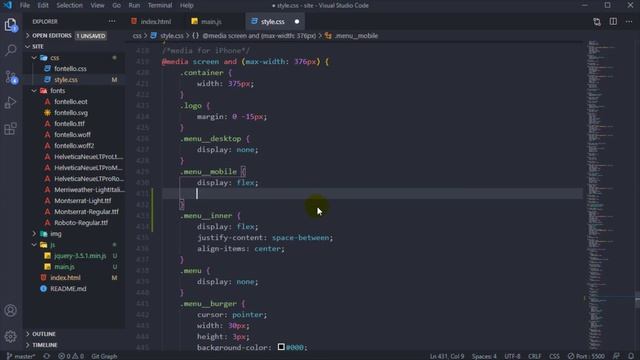The height and width of the screenshot is (360, 640).
Task: Expand the Timeline section
Action: (x=44, y=345)
